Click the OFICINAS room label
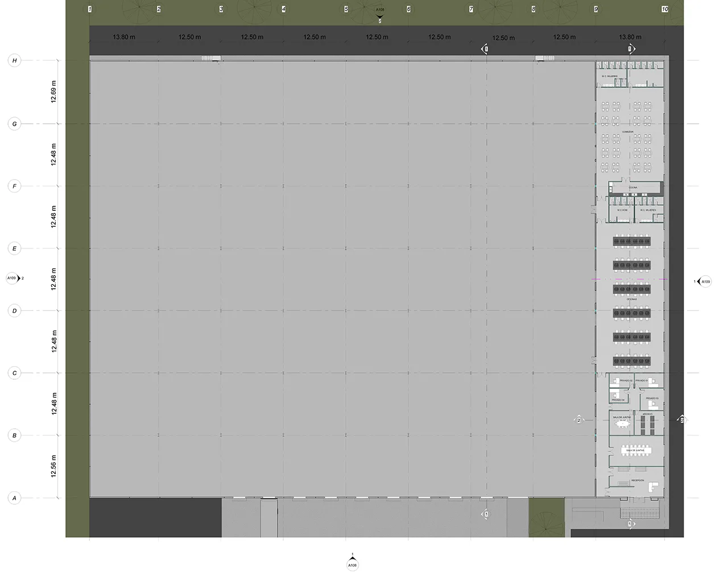 point(631,299)
